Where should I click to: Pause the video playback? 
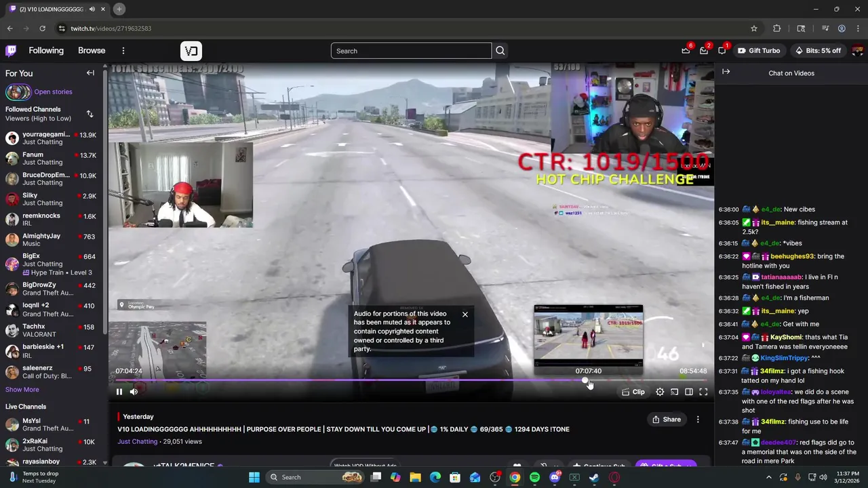[119, 392]
